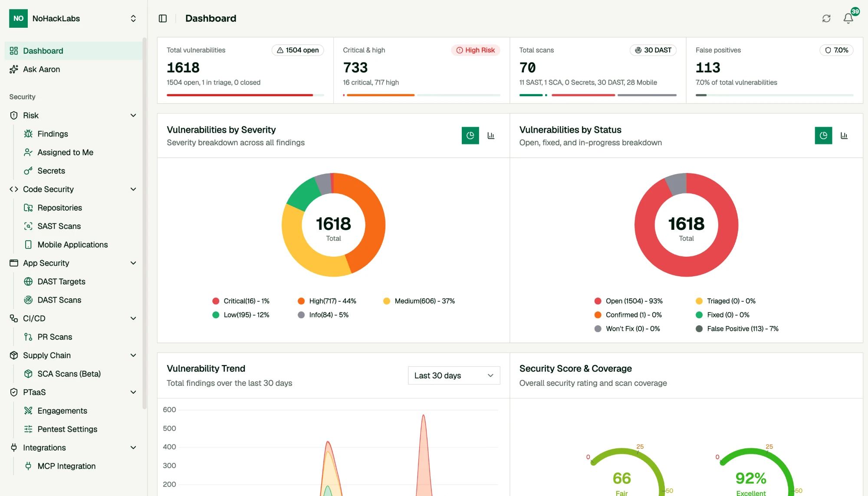
Task: Click the False Positive (113) legend entry
Action: click(737, 329)
